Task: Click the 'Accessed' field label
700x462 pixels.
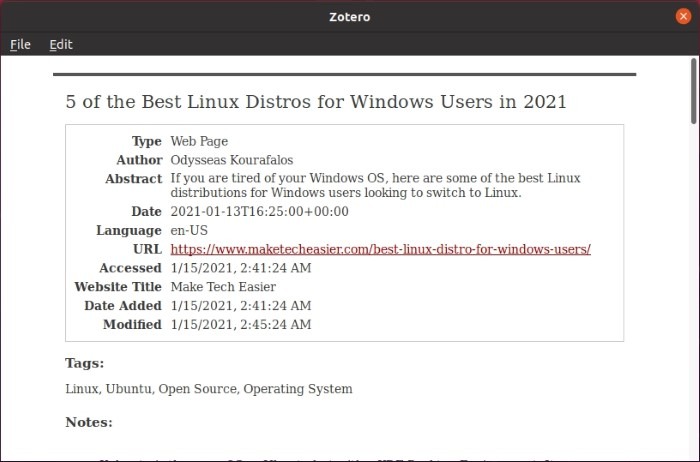Action: (130, 268)
